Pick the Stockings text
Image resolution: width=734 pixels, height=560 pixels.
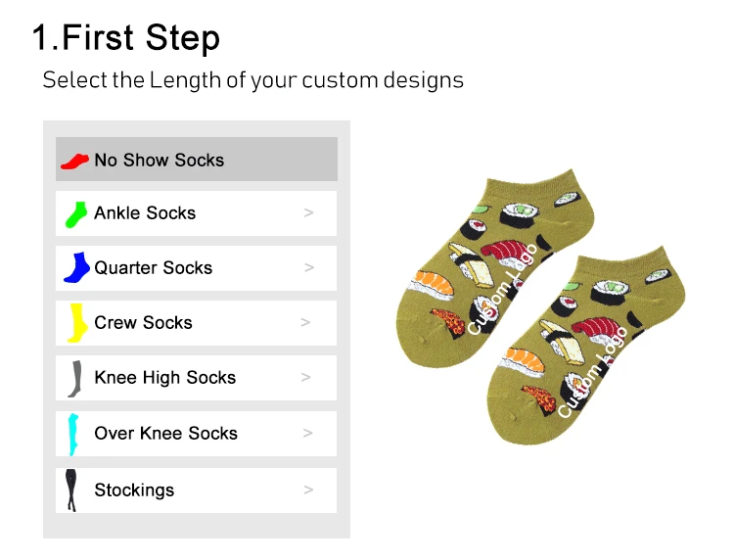tap(134, 490)
